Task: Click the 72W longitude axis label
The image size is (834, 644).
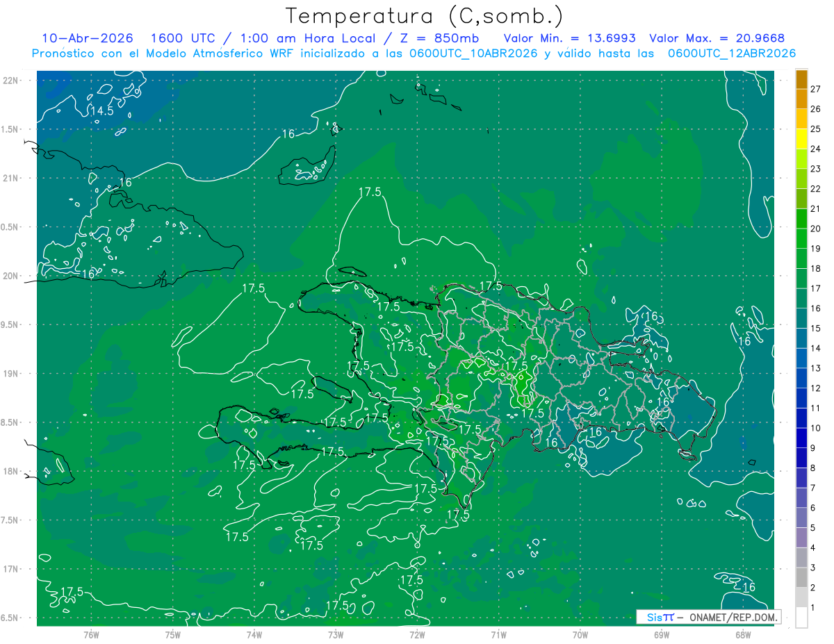Action: [417, 634]
